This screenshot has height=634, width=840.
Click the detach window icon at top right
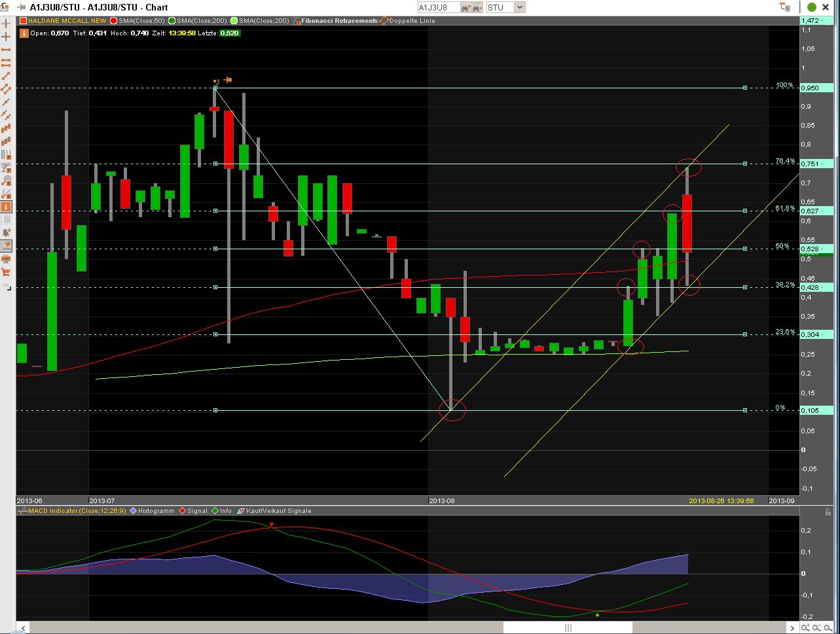(785, 7)
